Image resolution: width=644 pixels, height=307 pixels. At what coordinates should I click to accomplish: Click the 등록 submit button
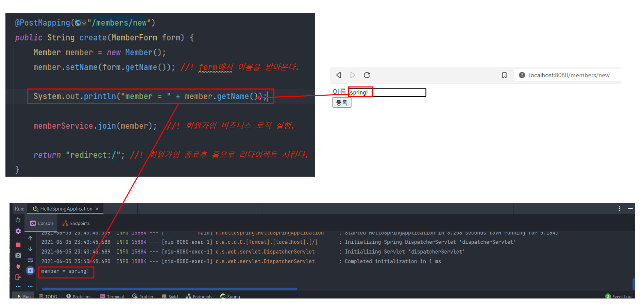[x=342, y=102]
